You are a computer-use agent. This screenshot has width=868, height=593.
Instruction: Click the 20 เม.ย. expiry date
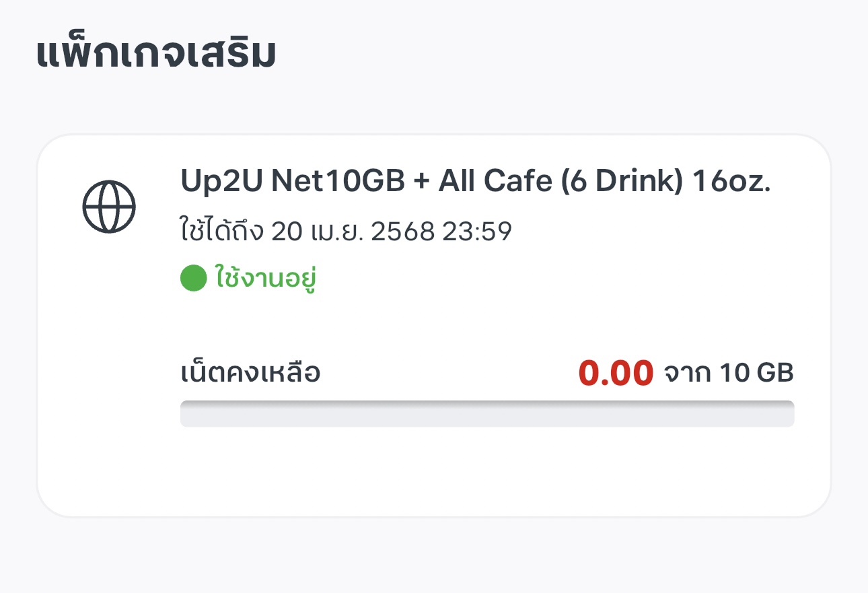pos(318,232)
